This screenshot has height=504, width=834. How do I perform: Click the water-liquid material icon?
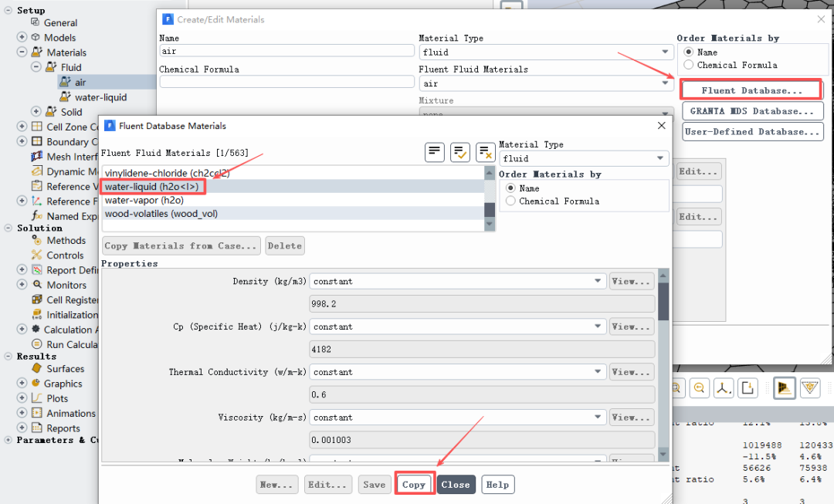[65, 96]
